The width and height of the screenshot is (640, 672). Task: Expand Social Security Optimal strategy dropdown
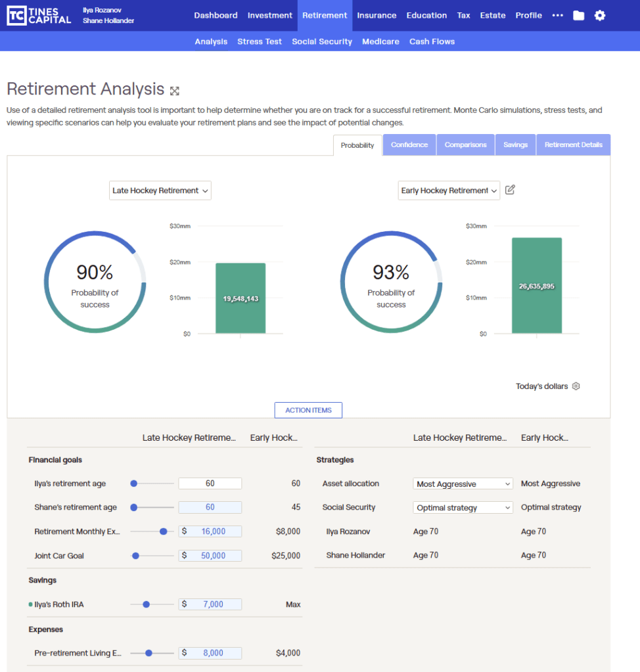(x=463, y=508)
